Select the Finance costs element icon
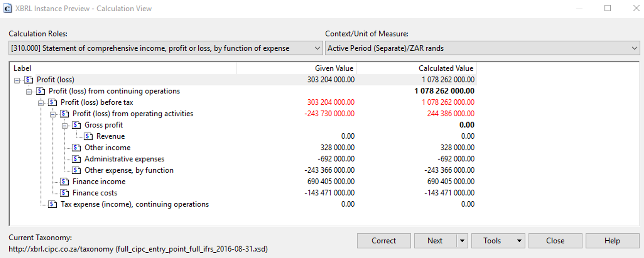This screenshot has width=644, height=258. (64, 193)
